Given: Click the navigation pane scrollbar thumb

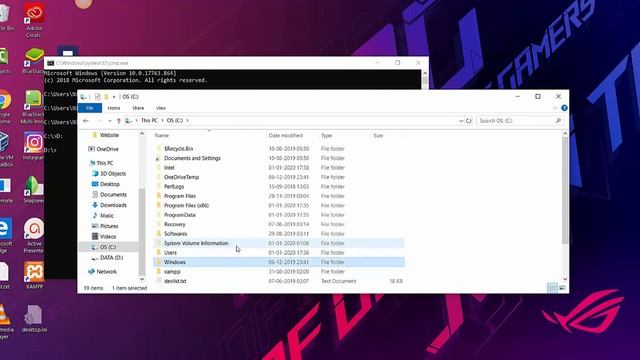Looking at the screenshot, I should (142, 232).
